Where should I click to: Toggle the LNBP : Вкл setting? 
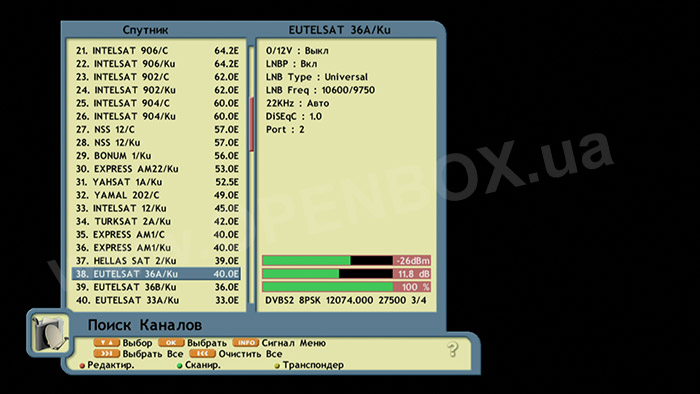coord(292,64)
